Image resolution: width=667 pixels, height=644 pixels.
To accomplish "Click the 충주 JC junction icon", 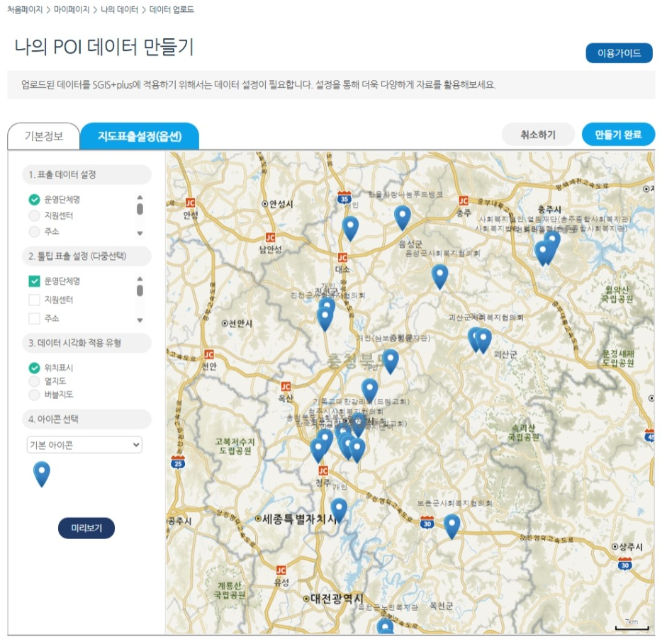I will 464,200.
